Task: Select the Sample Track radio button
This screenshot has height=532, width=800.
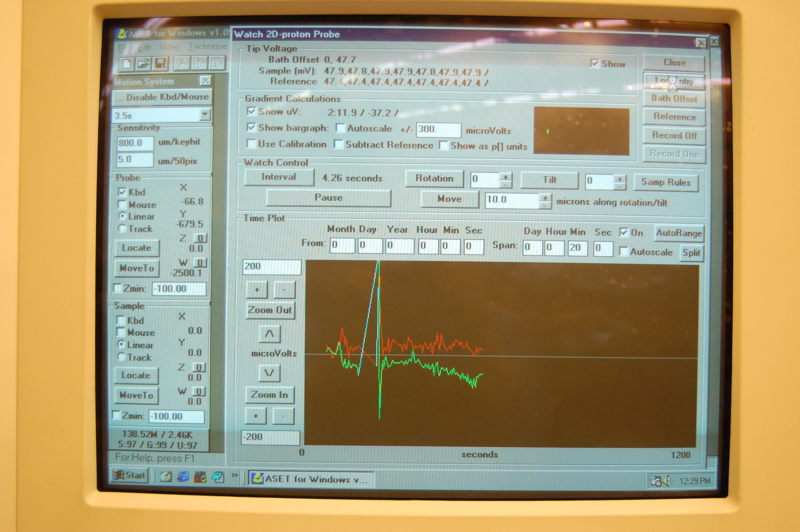Action: point(121,357)
